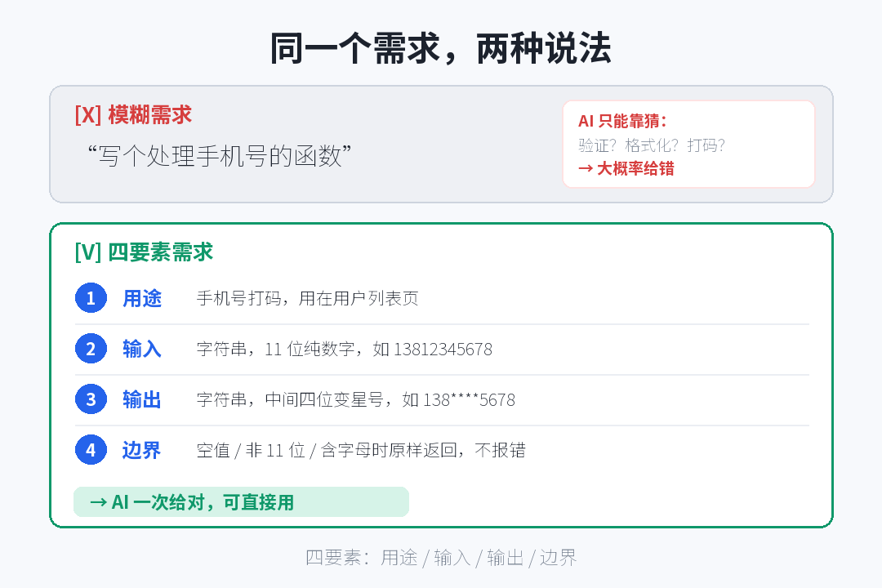This screenshot has width=882, height=588.
Task: Click the line containing 13812345678
Action: pos(345,349)
